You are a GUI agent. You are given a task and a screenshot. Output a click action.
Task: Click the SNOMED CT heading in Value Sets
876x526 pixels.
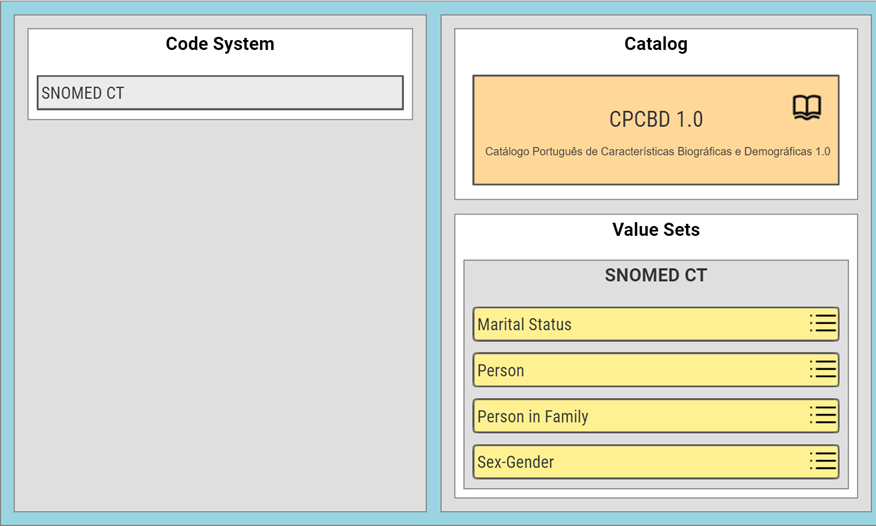[x=656, y=275]
